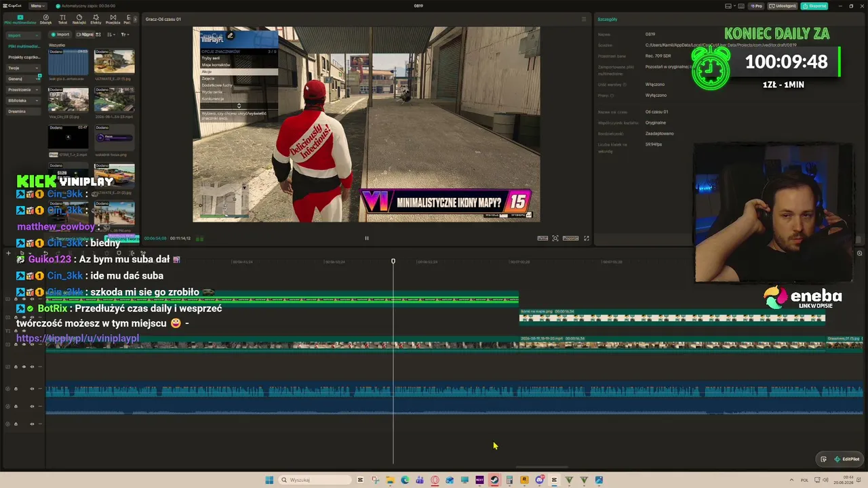Viewport: 868px width, 488px height.
Task: Open the player panel hamburger menu
Action: 584,19
